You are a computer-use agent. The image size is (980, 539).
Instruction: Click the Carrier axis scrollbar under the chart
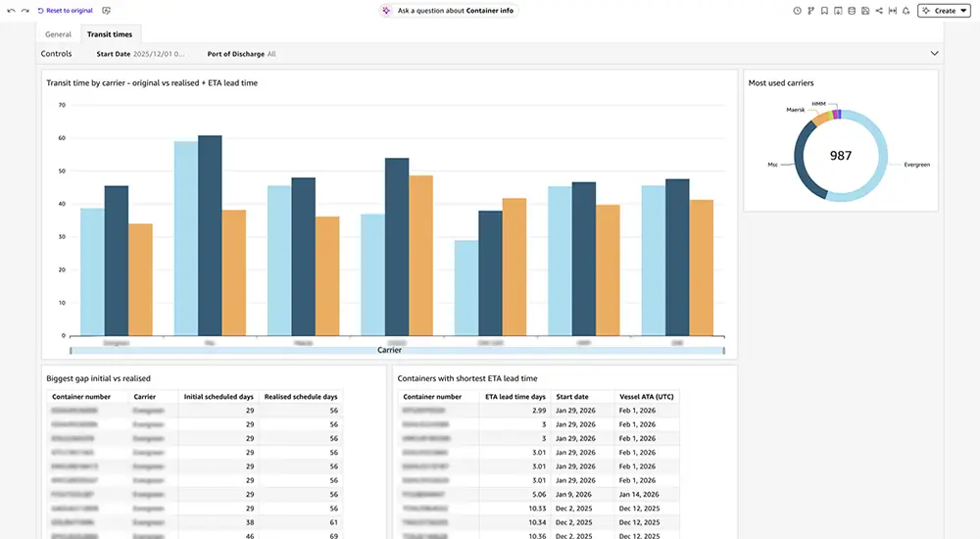(397, 350)
